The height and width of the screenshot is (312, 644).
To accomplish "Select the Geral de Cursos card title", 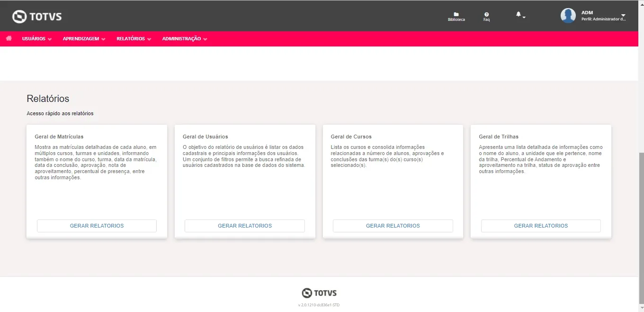I will click(x=351, y=137).
